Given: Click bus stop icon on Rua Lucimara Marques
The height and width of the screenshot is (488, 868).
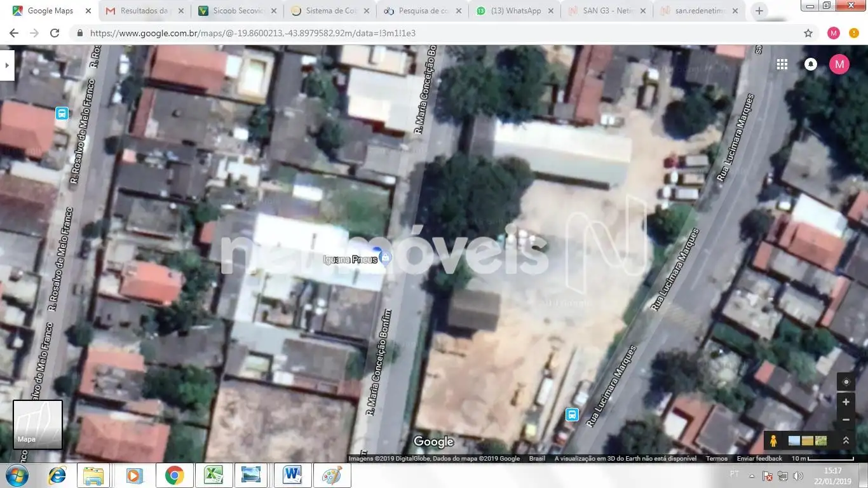Looking at the screenshot, I should pyautogui.click(x=572, y=415).
